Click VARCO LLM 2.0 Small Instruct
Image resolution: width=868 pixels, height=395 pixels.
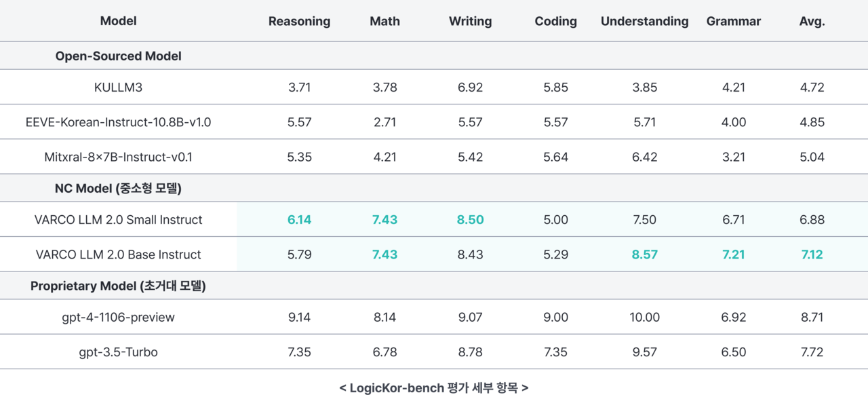(x=118, y=220)
